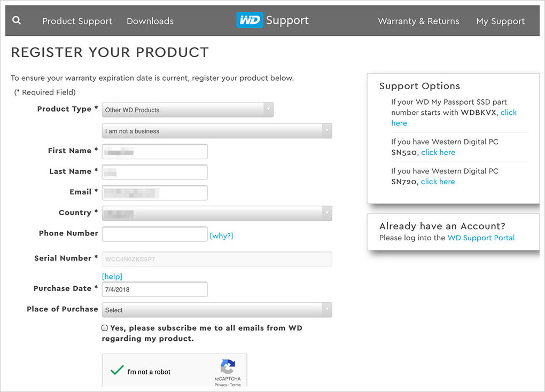Open the search magnifier icon

(x=17, y=20)
